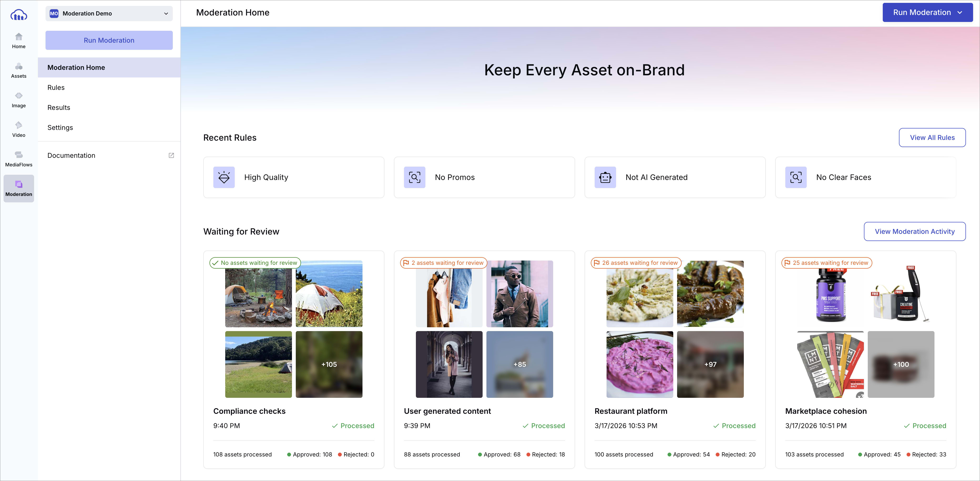Click the Cloudinary logo icon

(19, 15)
